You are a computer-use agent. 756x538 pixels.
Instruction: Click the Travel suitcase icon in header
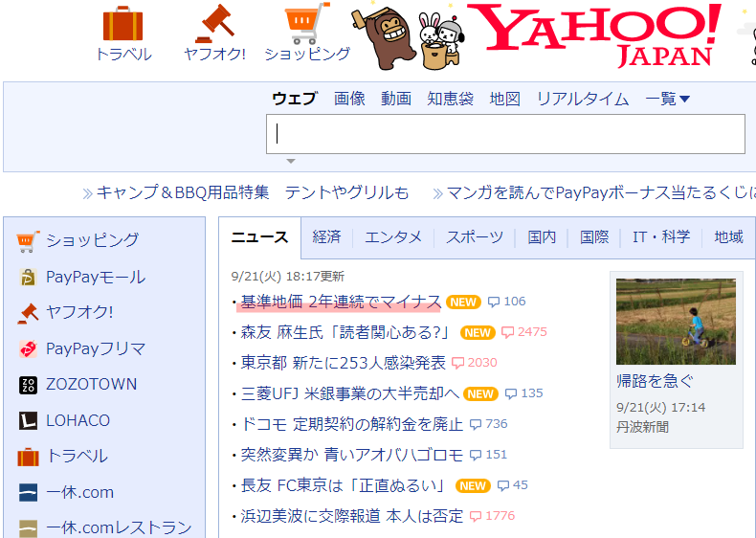pos(122,24)
